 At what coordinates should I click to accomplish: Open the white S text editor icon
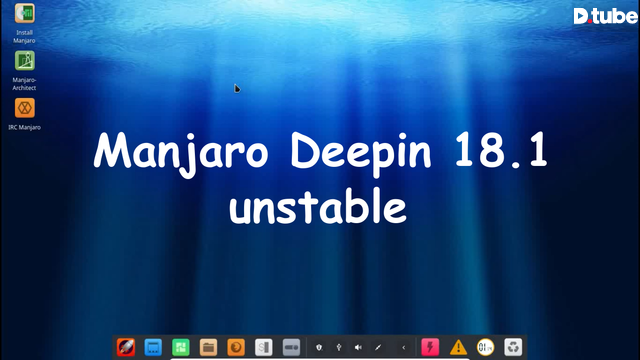264,347
